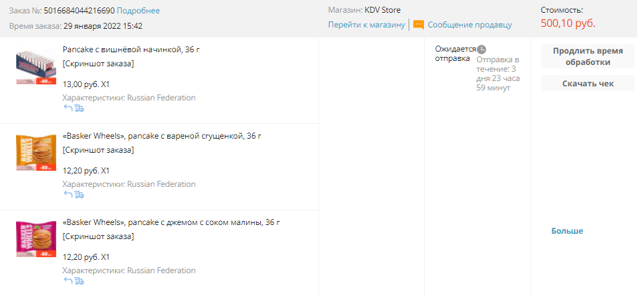The width and height of the screenshot is (644, 298).
Task: Click the orange message bubble icon
Action: [418, 25]
